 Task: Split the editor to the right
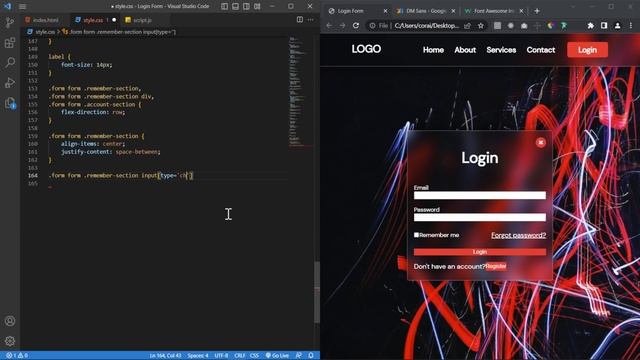(x=300, y=20)
